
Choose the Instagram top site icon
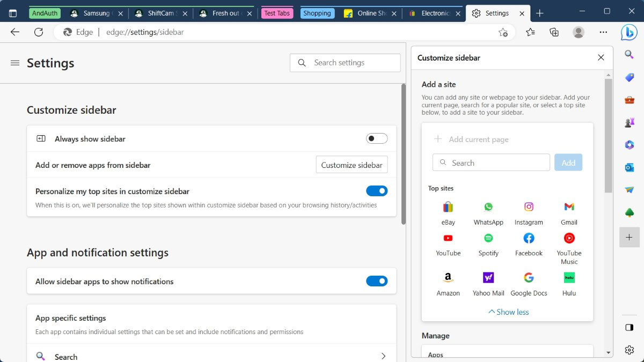529,207
